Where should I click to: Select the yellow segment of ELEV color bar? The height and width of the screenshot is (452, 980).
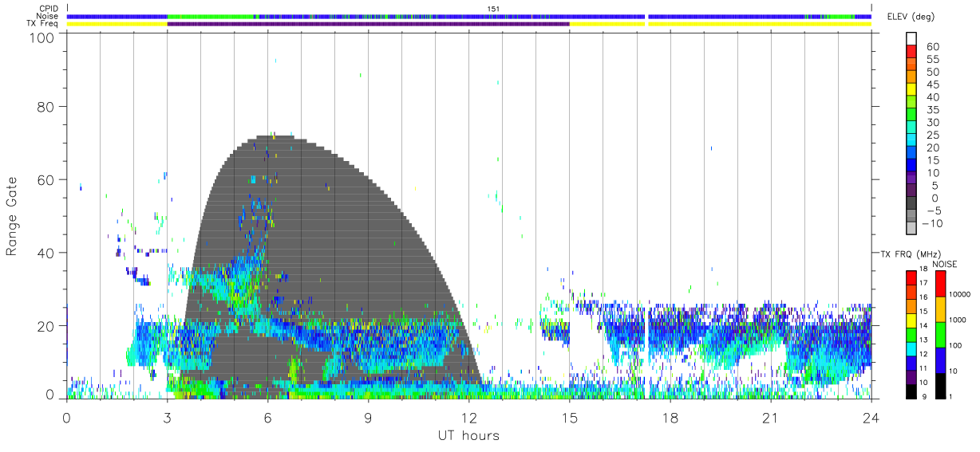[x=911, y=88]
